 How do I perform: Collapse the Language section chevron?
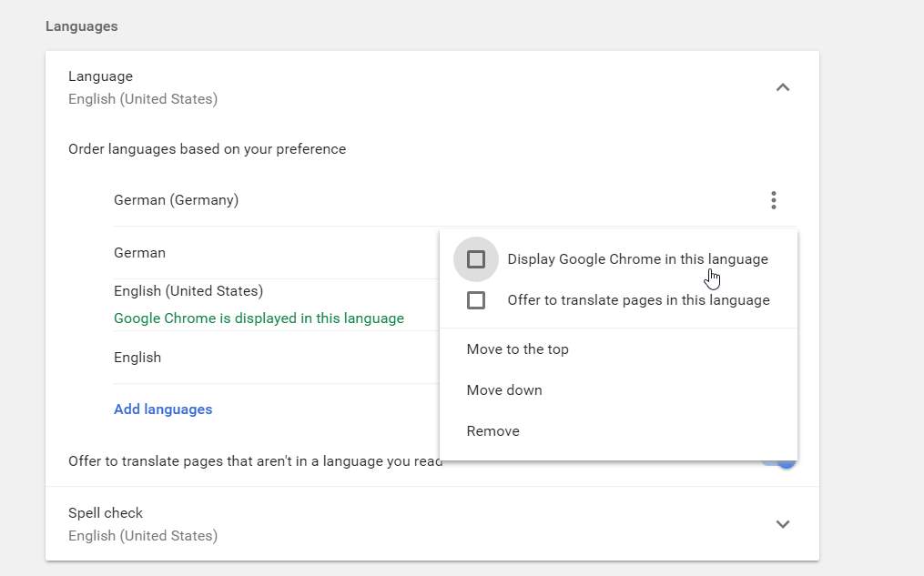[782, 87]
